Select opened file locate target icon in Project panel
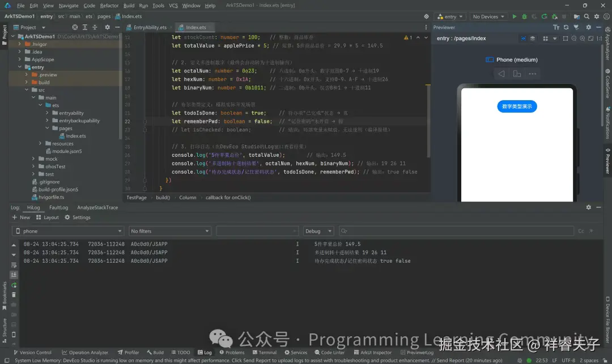Viewport: 612px width, 364px height. 75,27
